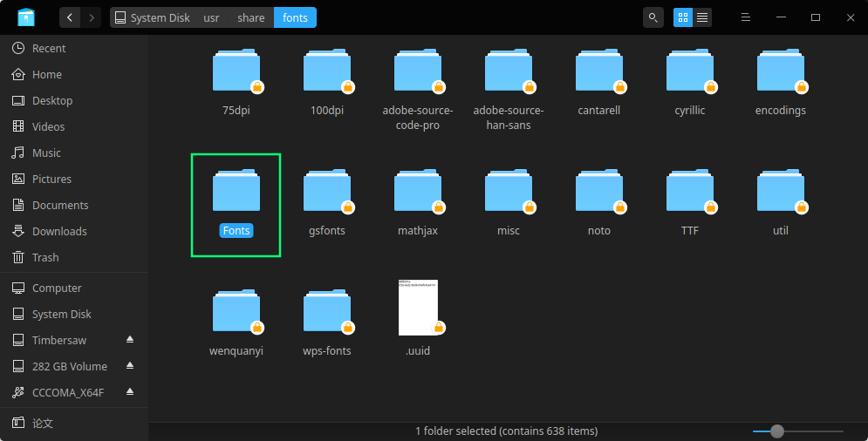Select the .uuid file thumbnail
This screenshot has width=868, height=441.
click(x=418, y=308)
